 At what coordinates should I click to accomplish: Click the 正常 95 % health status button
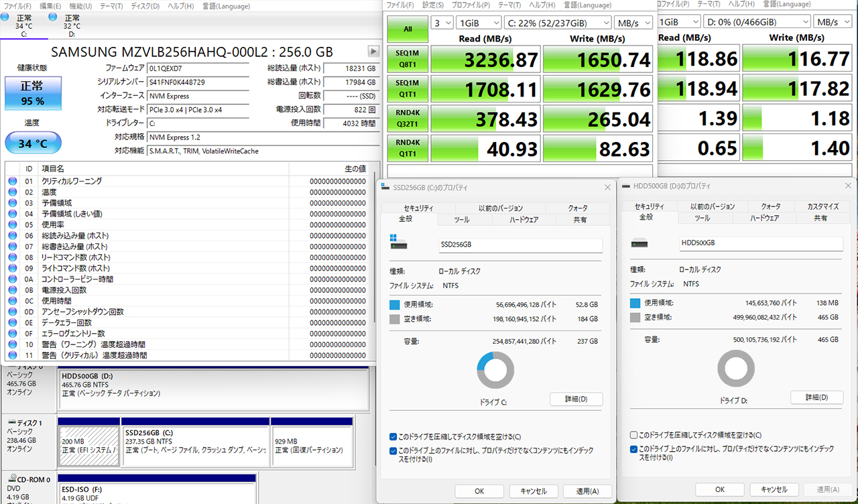[x=33, y=93]
